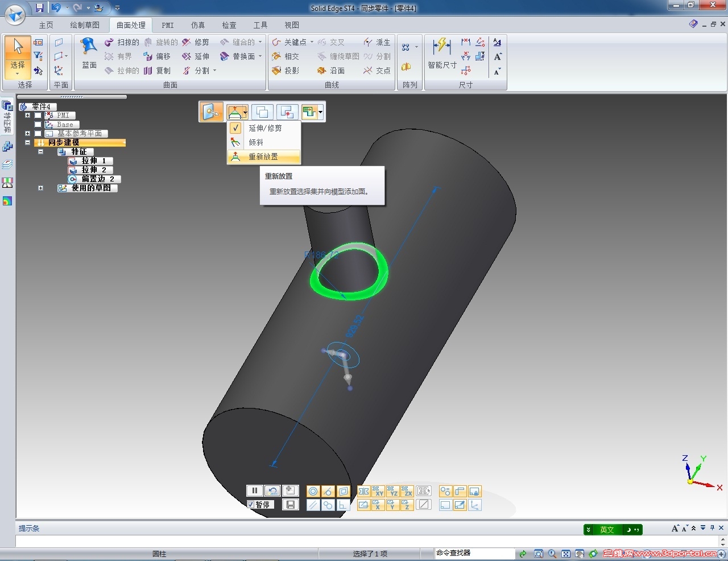This screenshot has width=728, height=561.
Task: Switch to the 视图 ribbon tab
Action: (292, 25)
